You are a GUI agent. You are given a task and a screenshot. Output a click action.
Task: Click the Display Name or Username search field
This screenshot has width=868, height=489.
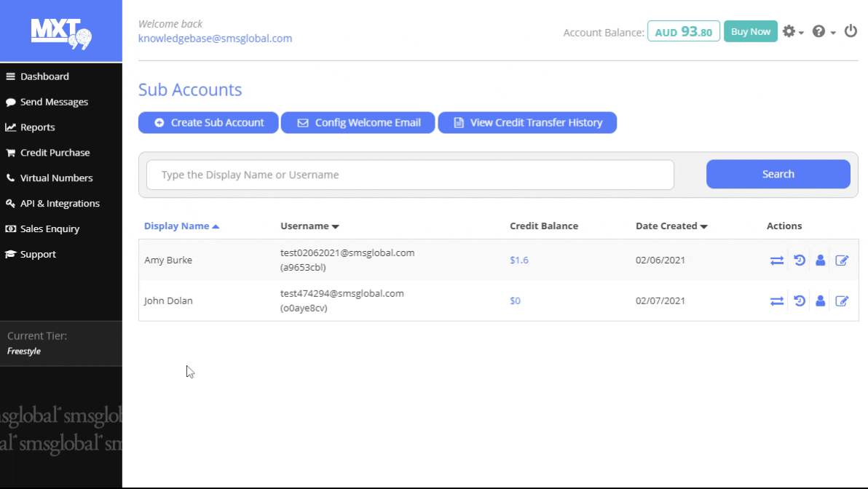pyautogui.click(x=410, y=175)
